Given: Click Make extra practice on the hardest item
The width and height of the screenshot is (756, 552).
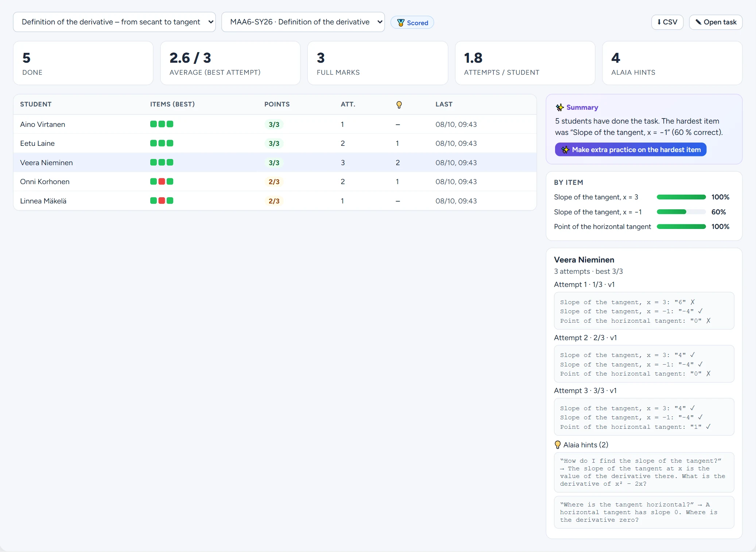Looking at the screenshot, I should [631, 149].
